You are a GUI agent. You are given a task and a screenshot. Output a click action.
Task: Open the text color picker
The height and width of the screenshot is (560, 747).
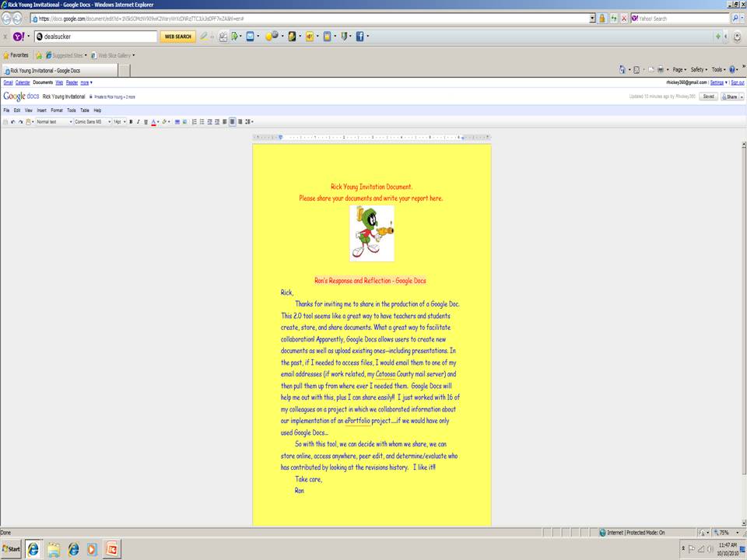tap(154, 122)
